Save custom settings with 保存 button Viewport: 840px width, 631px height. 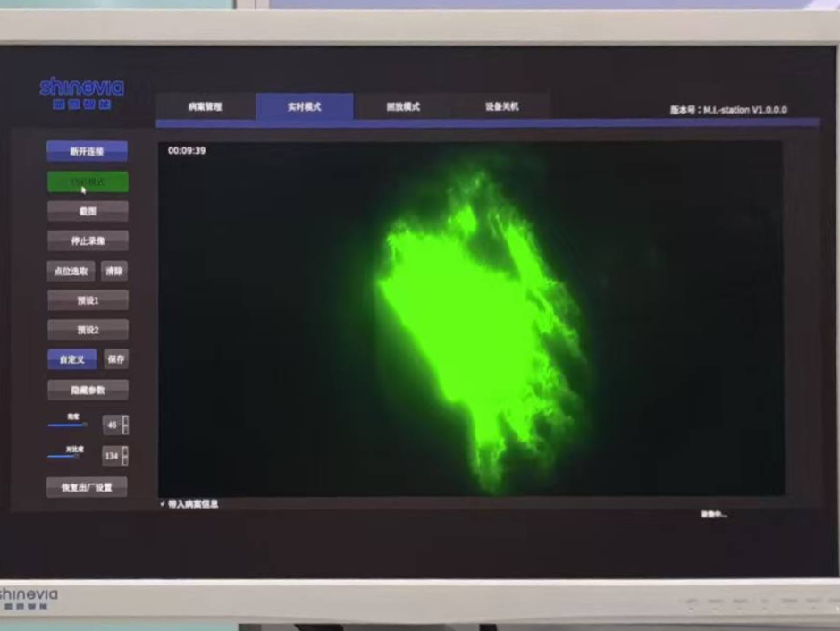point(115,359)
